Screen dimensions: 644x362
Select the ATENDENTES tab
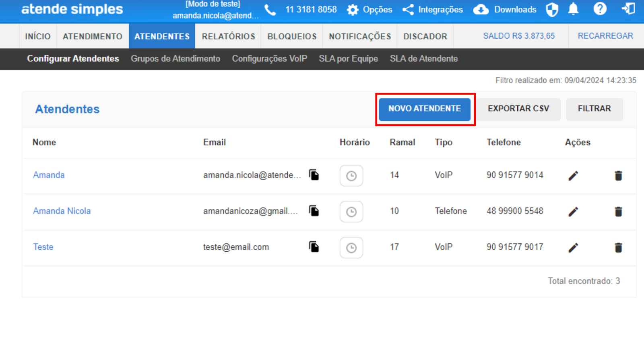[x=162, y=36]
